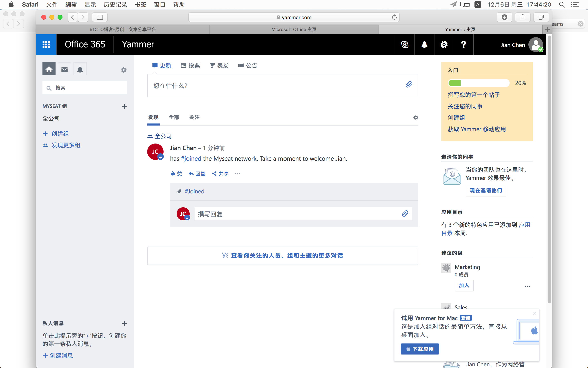Switch to 51CTO博客 Safari tab
Image resolution: width=588 pixels, height=368 pixels.
(x=123, y=29)
